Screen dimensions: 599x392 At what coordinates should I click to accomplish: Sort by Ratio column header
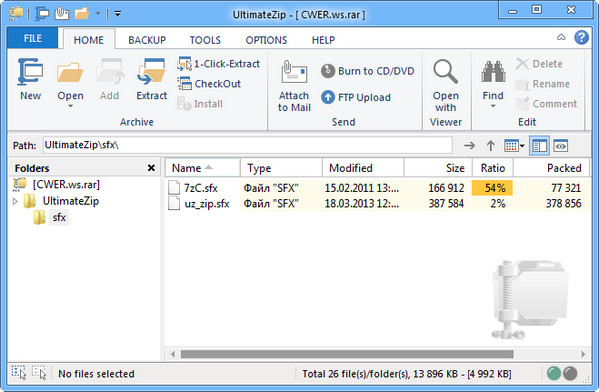[x=493, y=168]
